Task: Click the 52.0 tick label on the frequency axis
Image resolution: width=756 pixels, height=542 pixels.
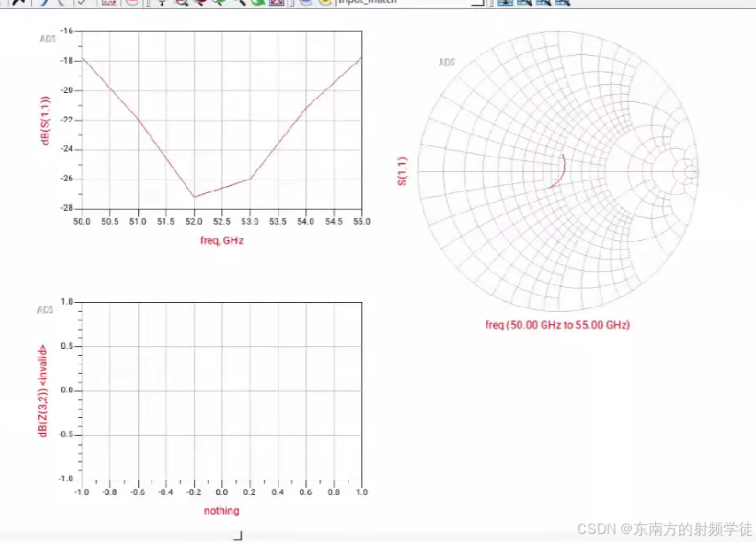Action: click(194, 221)
